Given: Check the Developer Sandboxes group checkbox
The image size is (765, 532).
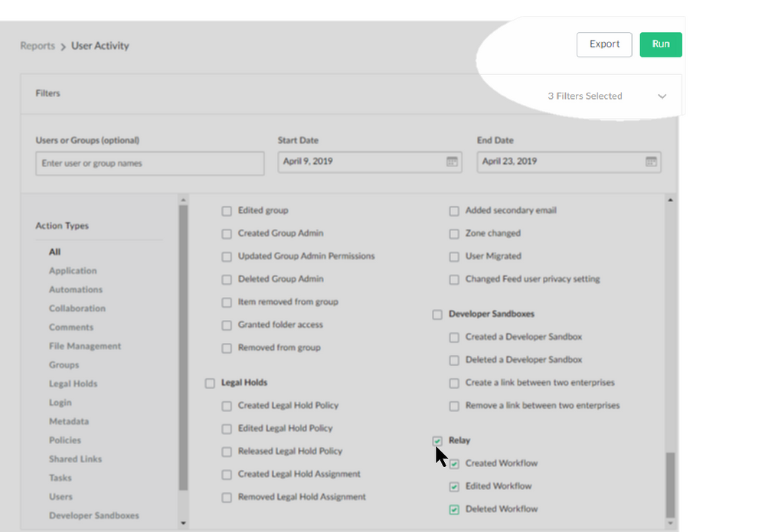Looking at the screenshot, I should point(437,314).
